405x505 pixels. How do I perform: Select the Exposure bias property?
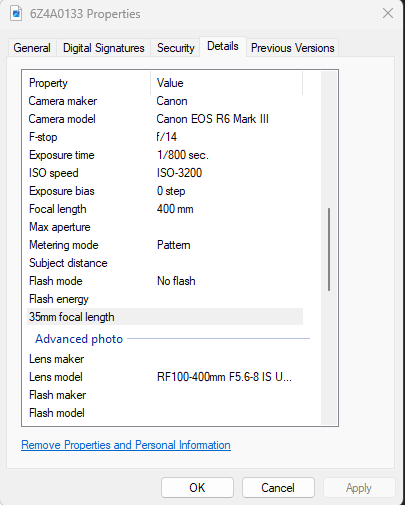(62, 191)
